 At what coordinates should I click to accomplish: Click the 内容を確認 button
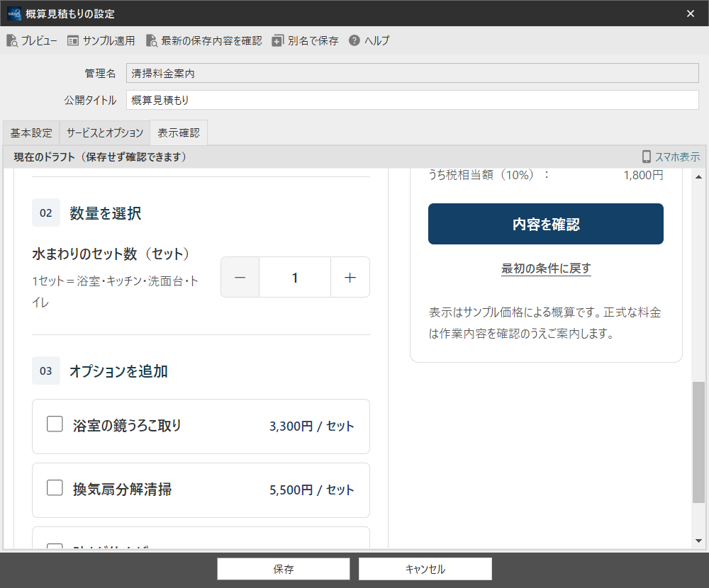pyautogui.click(x=546, y=224)
